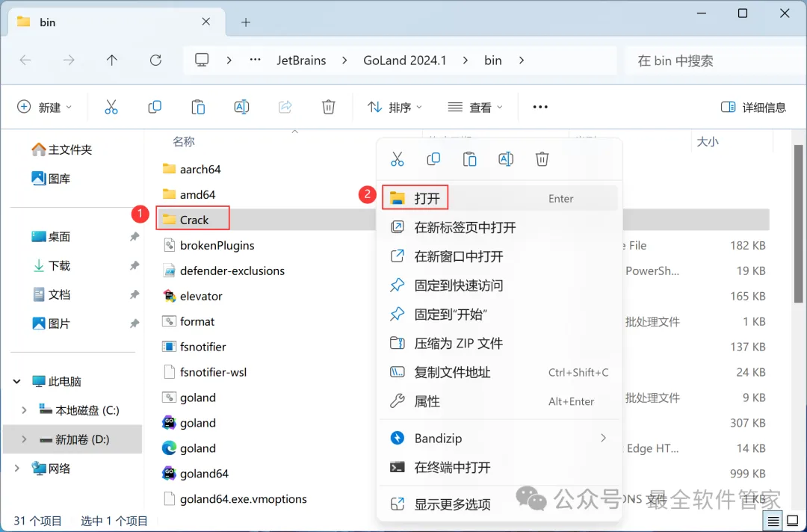
Task: Open 文档 in quick access
Action: coord(51,294)
